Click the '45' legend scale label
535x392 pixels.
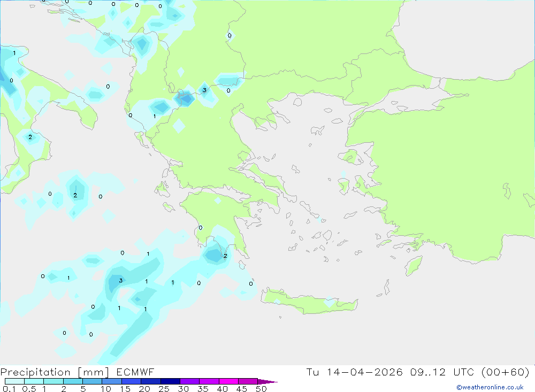(242, 389)
